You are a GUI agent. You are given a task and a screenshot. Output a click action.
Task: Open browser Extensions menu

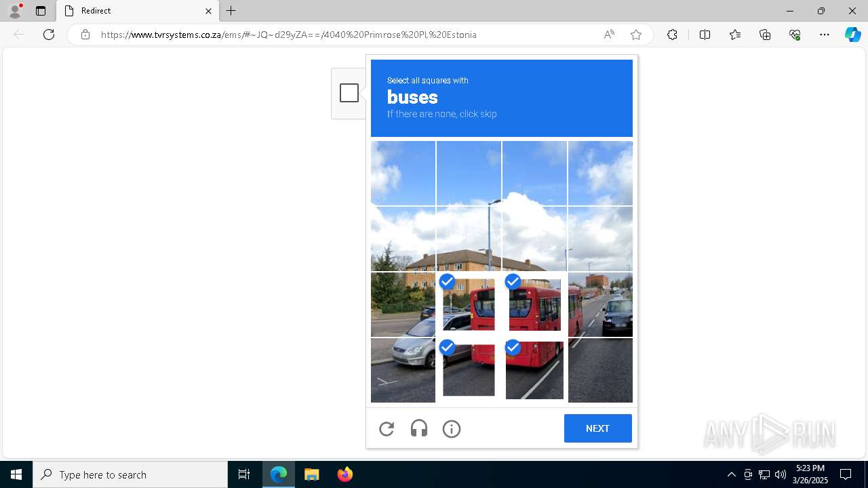pos(672,35)
